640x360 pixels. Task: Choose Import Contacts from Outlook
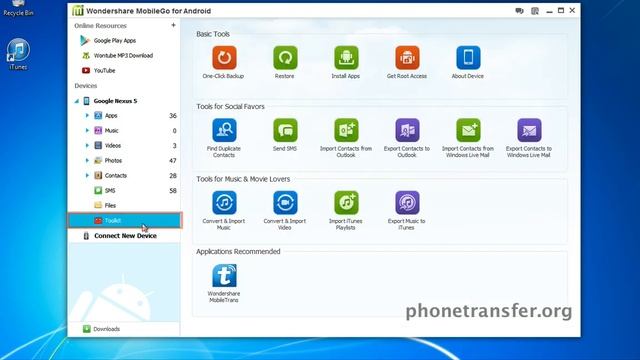pos(346,130)
